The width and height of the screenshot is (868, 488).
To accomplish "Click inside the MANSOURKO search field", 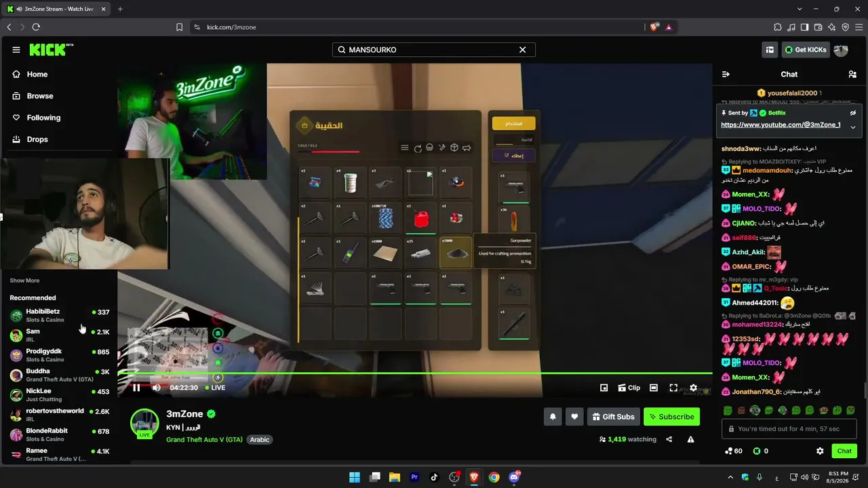I will 434,49.
